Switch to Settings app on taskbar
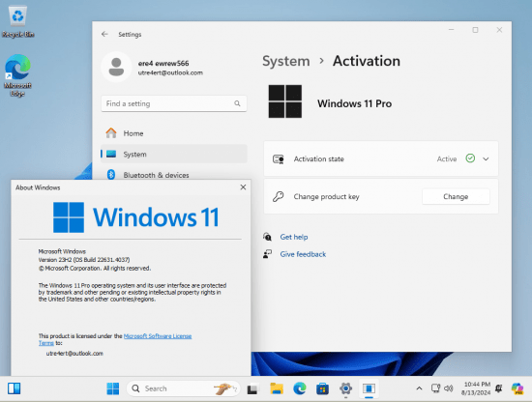 click(x=345, y=388)
